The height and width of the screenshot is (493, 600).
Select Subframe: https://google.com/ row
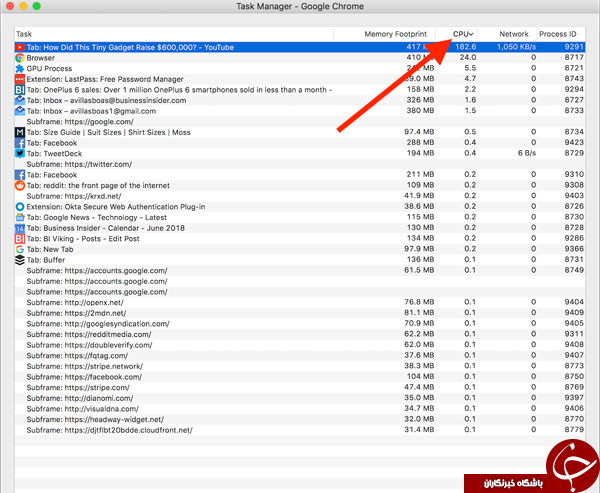(x=300, y=122)
